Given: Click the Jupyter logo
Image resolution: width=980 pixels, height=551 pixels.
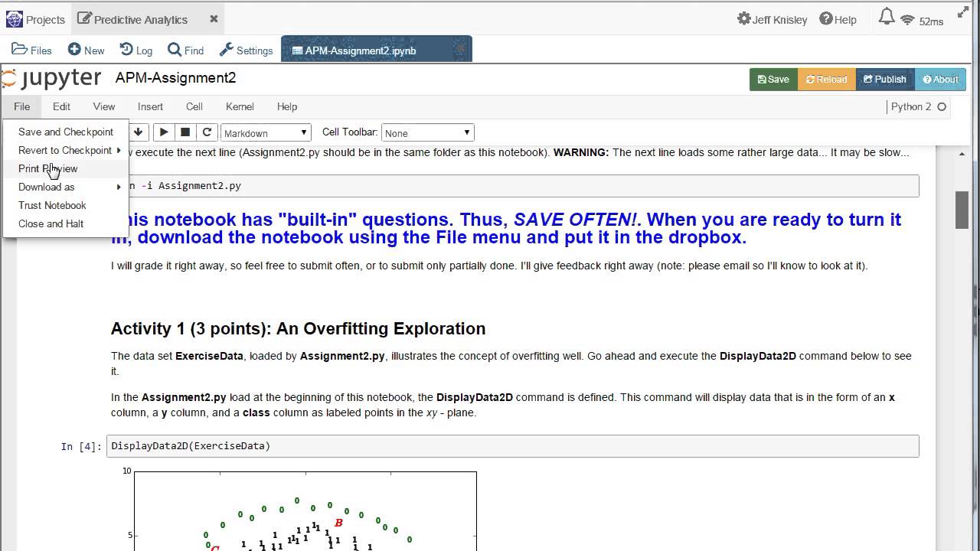Looking at the screenshot, I should point(52,78).
